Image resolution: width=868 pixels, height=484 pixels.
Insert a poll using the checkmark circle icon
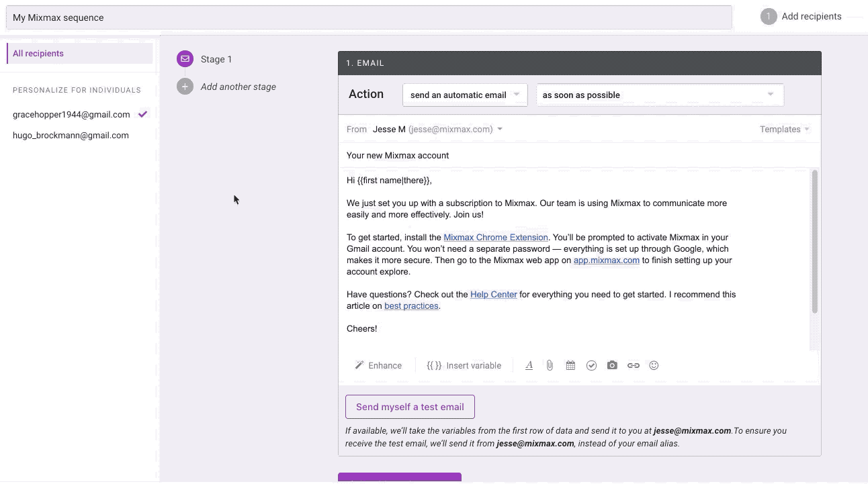pos(591,365)
